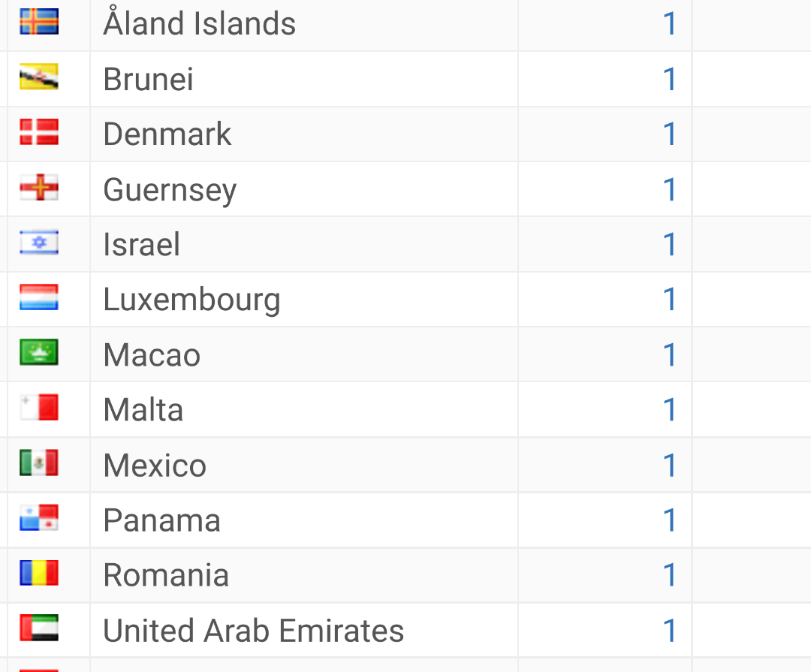Open the count link for Romania

click(x=669, y=575)
